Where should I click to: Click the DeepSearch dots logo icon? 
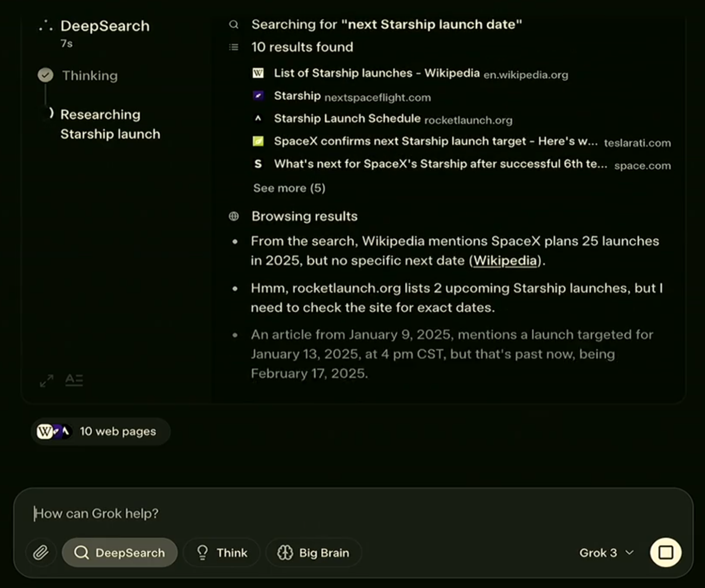pos(46,26)
